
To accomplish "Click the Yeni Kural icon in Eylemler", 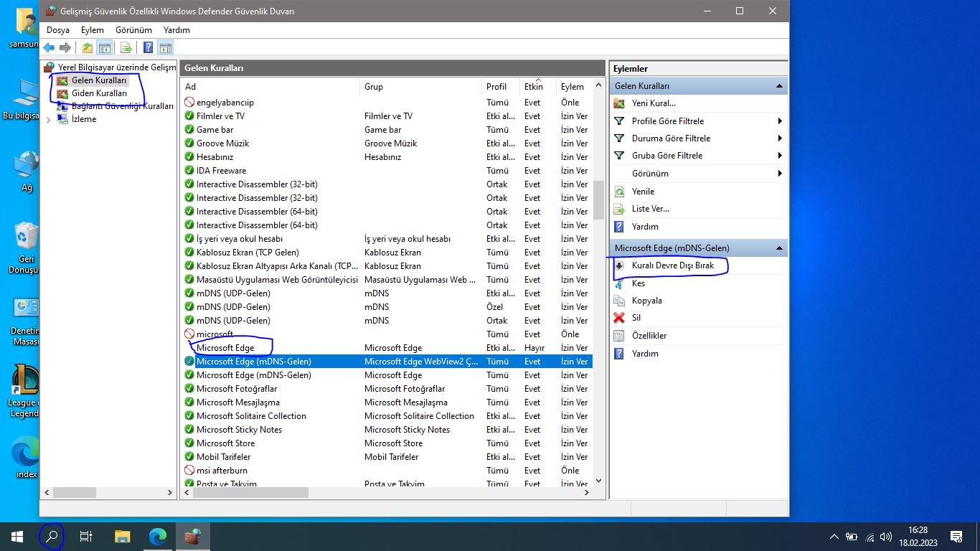I will (x=619, y=103).
